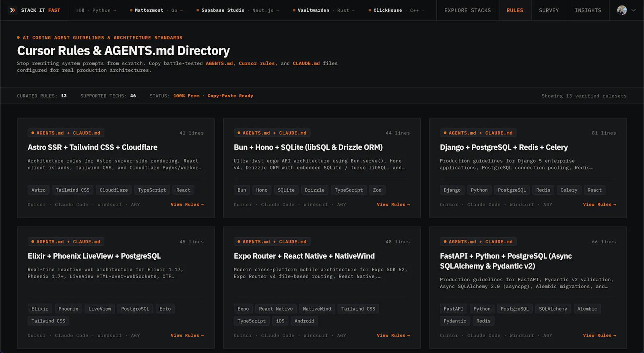Click the Alembic tag chip
This screenshot has height=353, width=644.
tap(587, 309)
